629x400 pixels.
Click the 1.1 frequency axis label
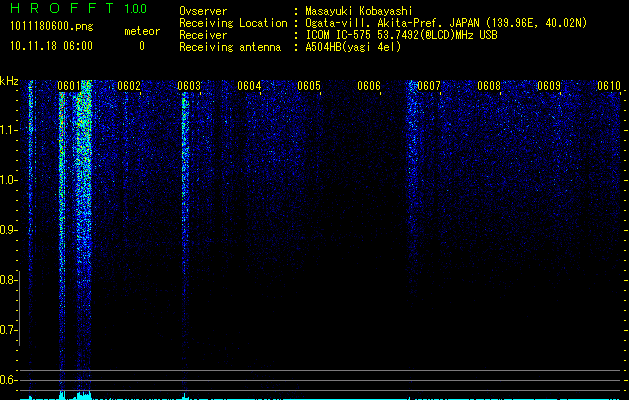pyautogui.click(x=8, y=130)
